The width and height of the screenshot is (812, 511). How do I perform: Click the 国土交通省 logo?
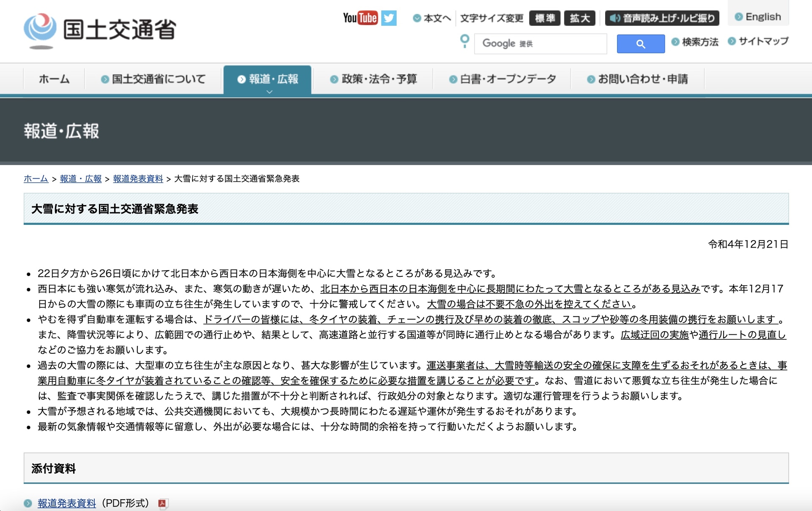point(100,30)
